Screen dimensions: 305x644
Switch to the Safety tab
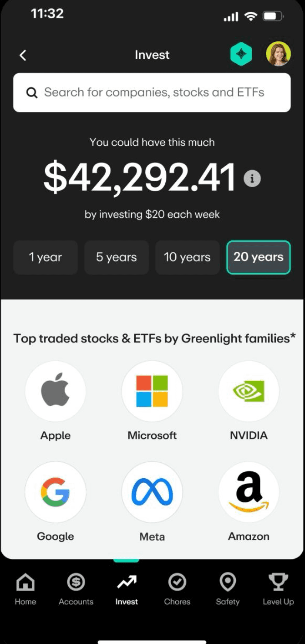[228, 588]
